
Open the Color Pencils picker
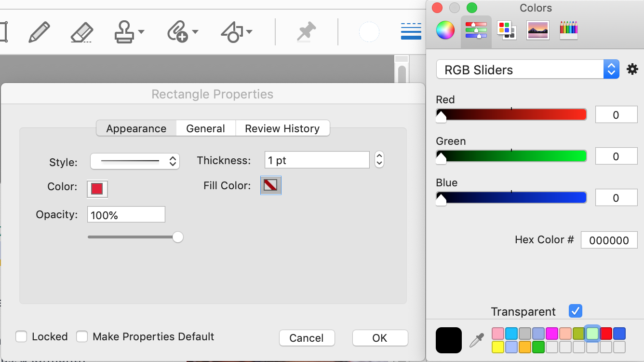tap(568, 29)
